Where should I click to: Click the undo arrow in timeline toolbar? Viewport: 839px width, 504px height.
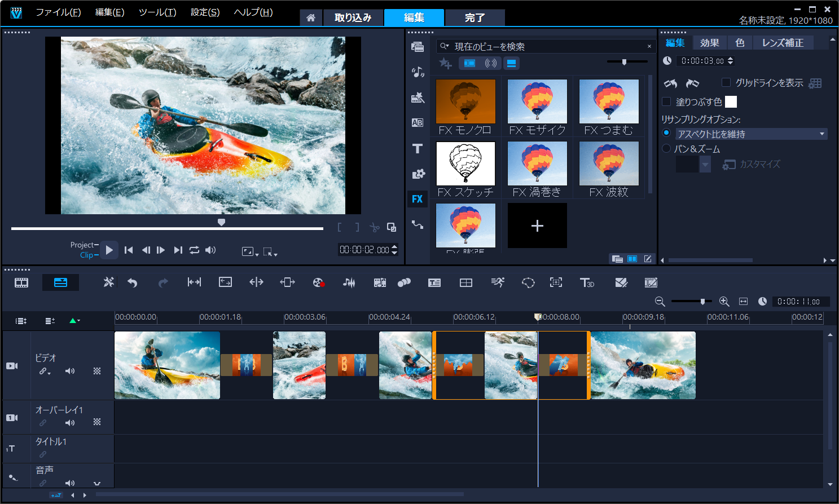pos(133,282)
